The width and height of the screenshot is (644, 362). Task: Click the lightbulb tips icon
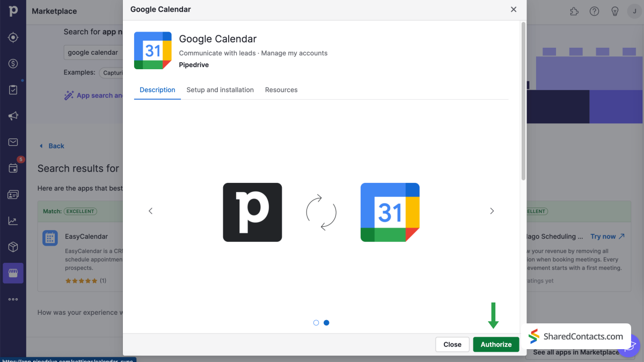tap(614, 11)
